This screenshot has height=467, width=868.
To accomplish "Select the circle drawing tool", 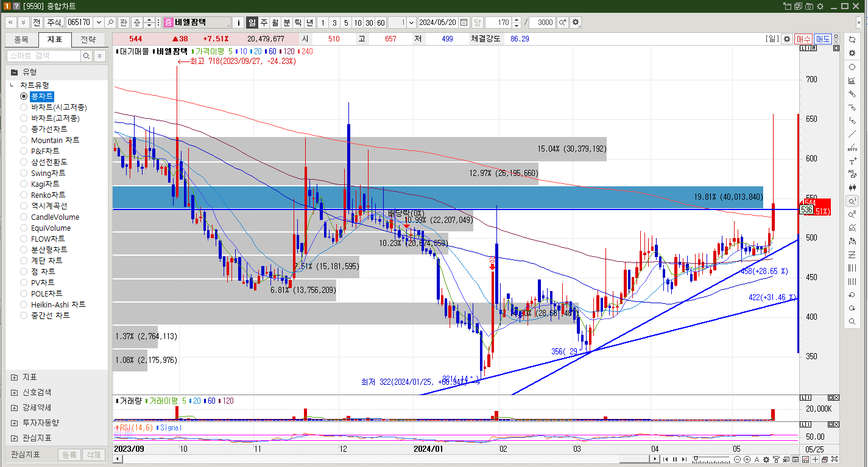I will pyautogui.click(x=852, y=67).
